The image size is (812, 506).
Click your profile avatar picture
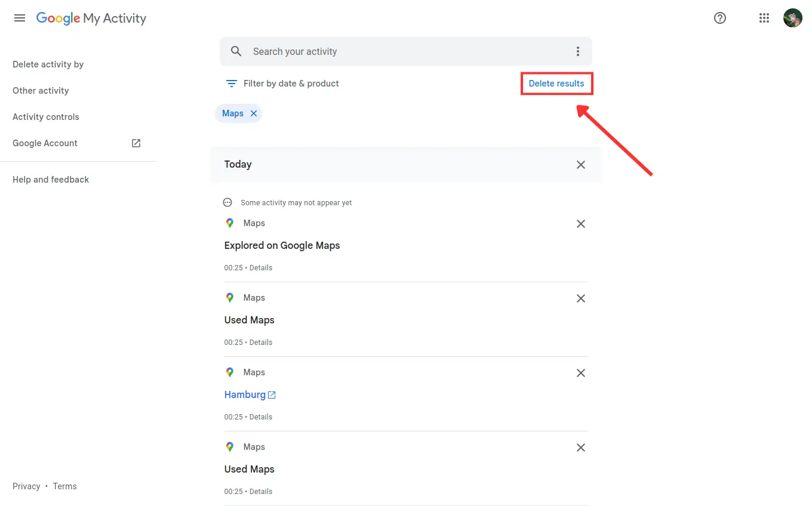pos(793,18)
